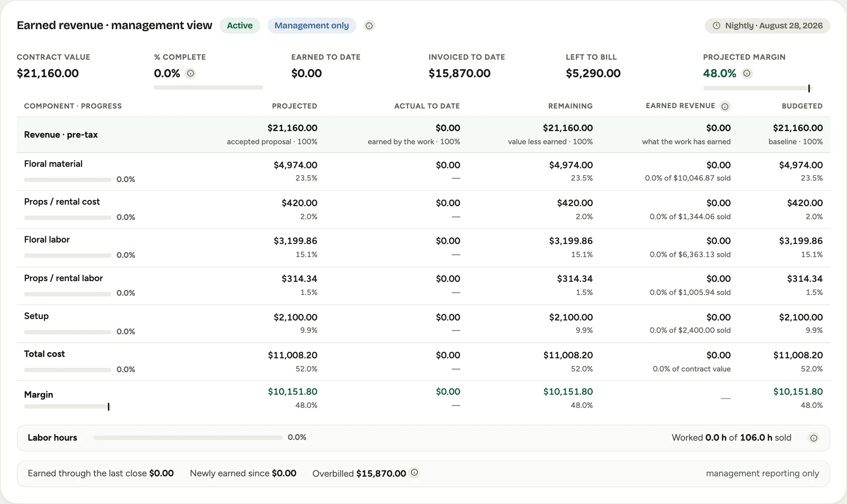Click 'management reporting only' text
Viewport: 847px width, 504px height.
click(x=762, y=473)
